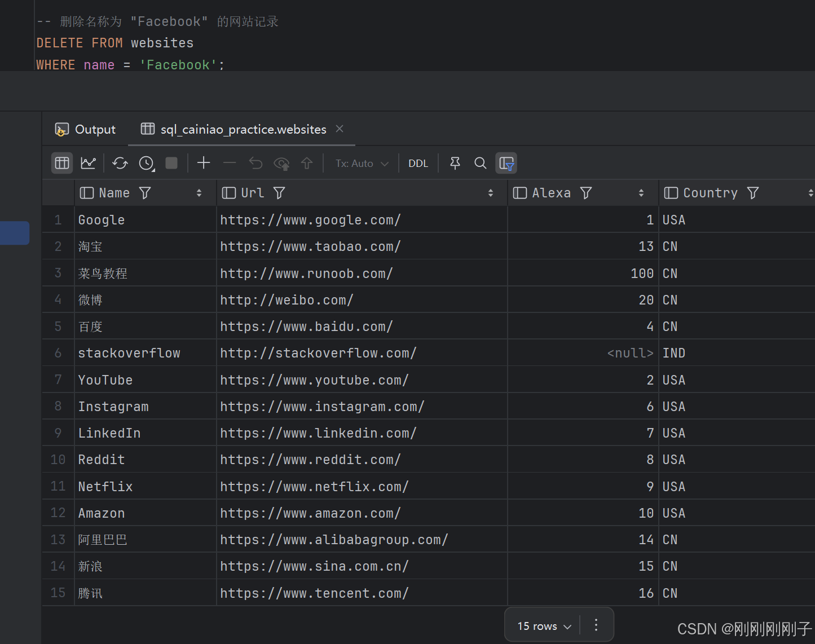Open the kebab menu beside row count

pyautogui.click(x=596, y=625)
